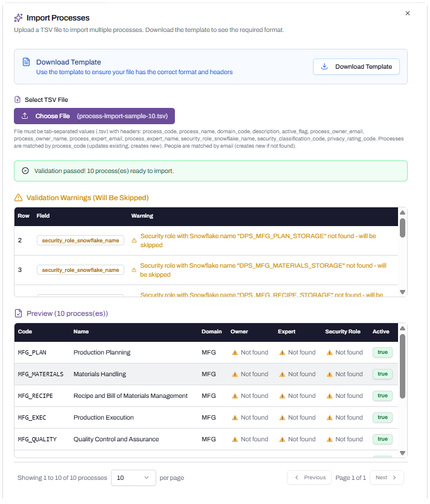Click the warning icon in row 2 warning message
The width and height of the screenshot is (430, 504).
(x=134, y=241)
